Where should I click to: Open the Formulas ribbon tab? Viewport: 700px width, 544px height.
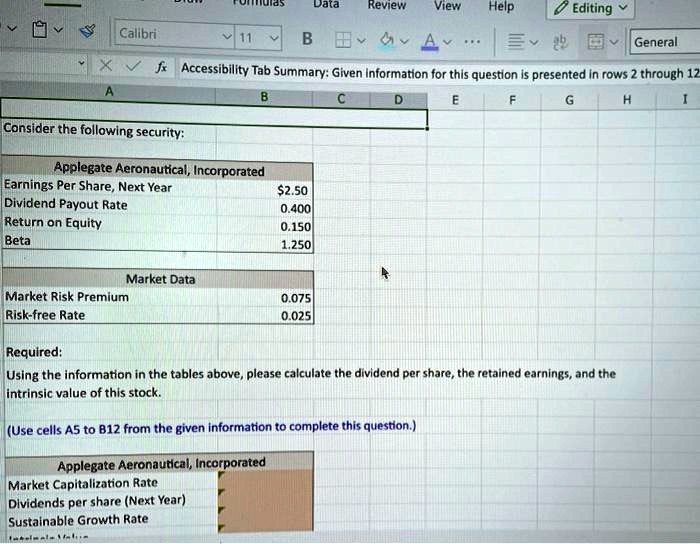(258, 3)
